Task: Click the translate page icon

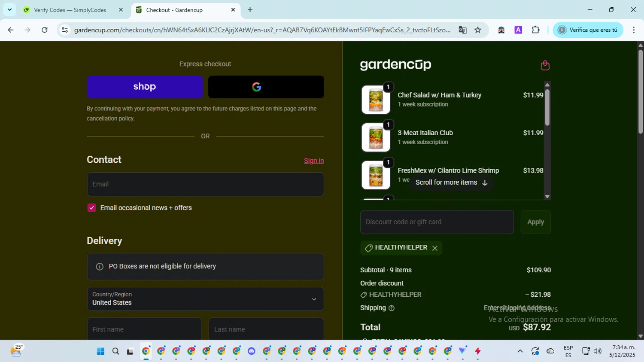Action: coord(462,30)
